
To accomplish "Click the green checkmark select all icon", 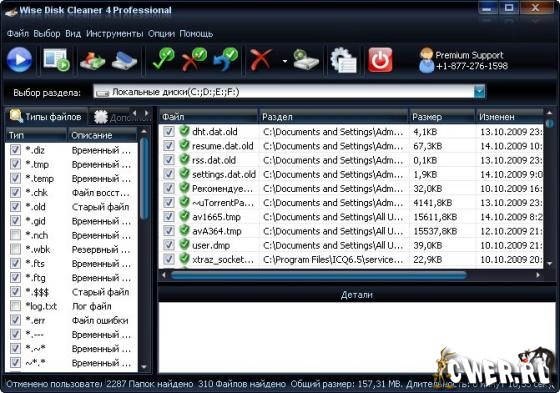I will pyautogui.click(x=163, y=59).
